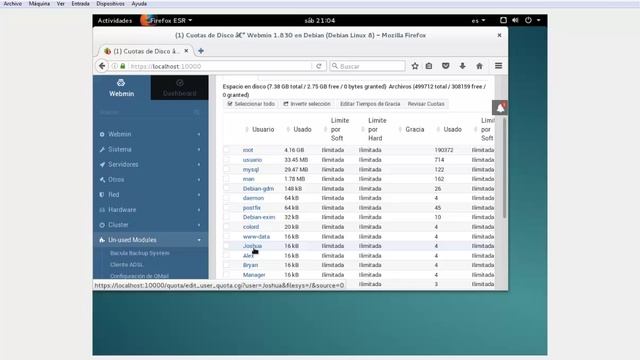Open a new tab with plus icon
Viewport: 640px width, 360px height.
tap(201, 51)
